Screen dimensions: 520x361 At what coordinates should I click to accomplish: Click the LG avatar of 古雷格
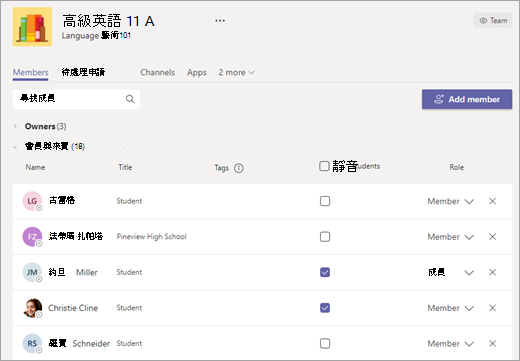click(x=32, y=201)
